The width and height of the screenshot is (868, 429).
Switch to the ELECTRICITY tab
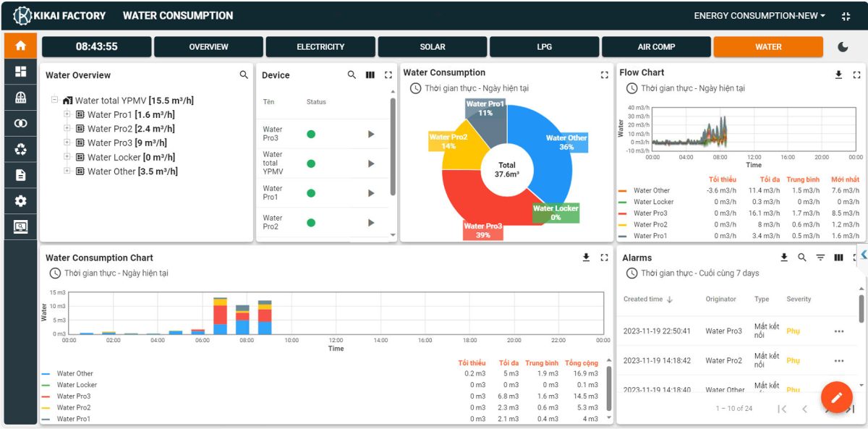[x=320, y=47]
